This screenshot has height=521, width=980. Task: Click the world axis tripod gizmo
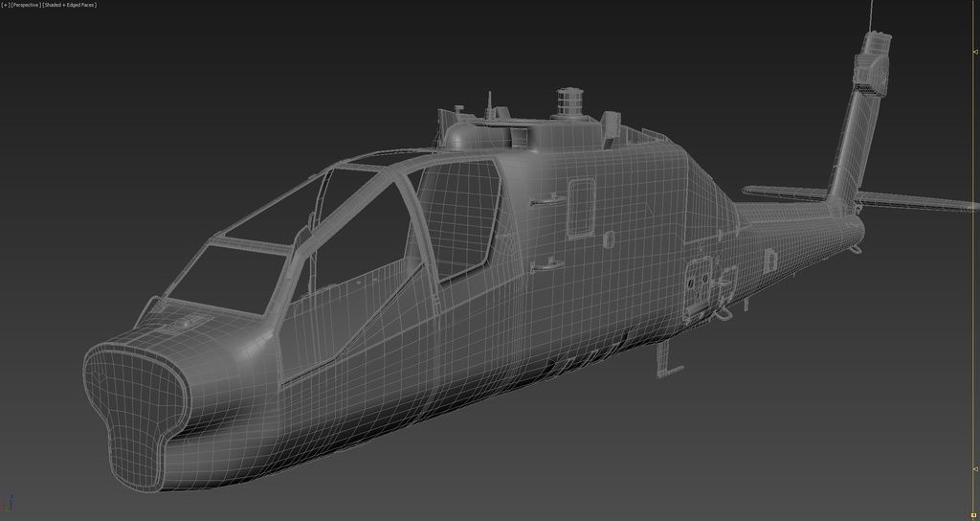tap(10, 503)
